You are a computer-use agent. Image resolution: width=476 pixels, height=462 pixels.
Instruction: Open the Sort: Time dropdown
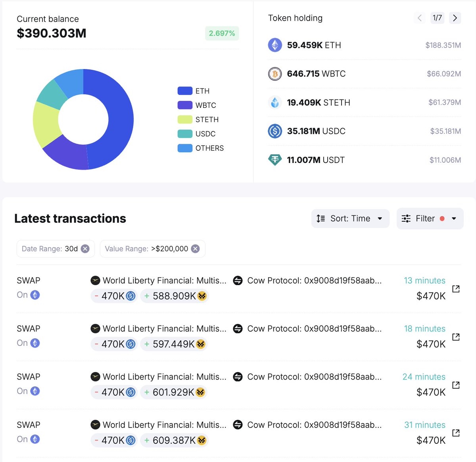(x=350, y=219)
